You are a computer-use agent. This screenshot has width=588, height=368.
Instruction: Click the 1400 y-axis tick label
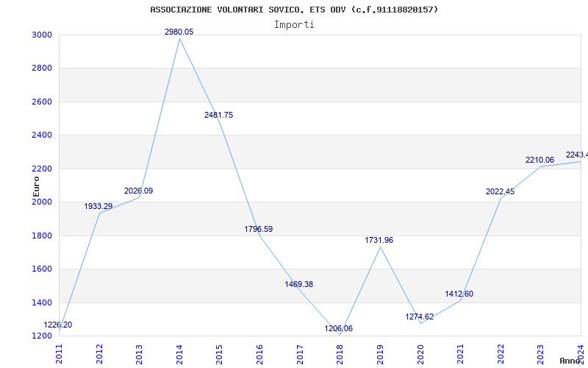pyautogui.click(x=42, y=302)
